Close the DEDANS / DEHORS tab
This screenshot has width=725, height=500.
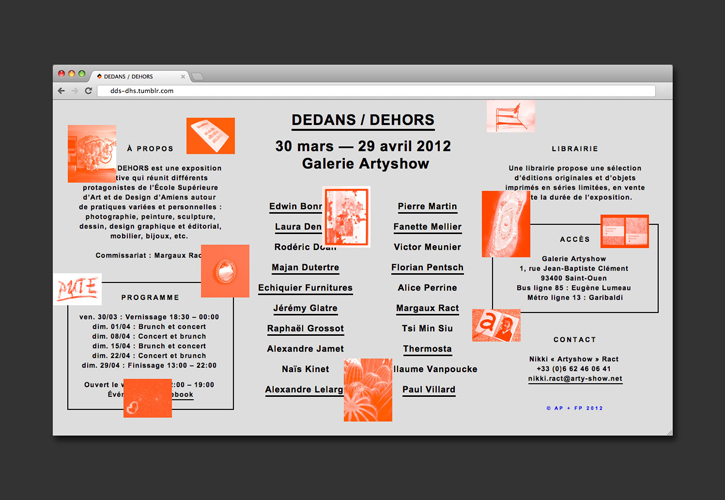(183, 77)
